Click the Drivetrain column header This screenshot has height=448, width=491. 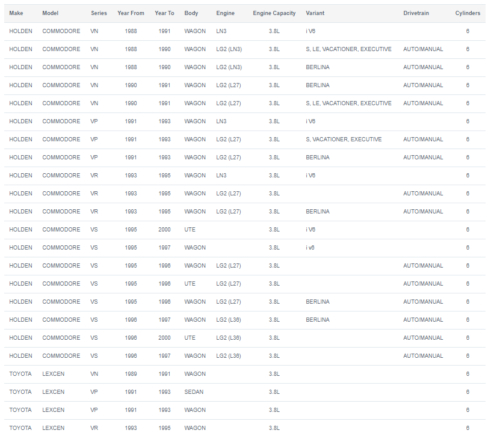[416, 13]
